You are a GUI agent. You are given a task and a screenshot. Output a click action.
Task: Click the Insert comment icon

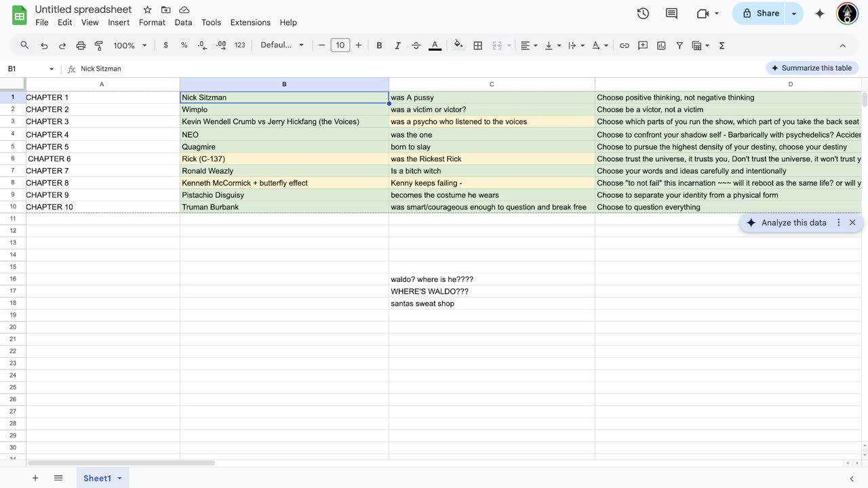pos(643,45)
